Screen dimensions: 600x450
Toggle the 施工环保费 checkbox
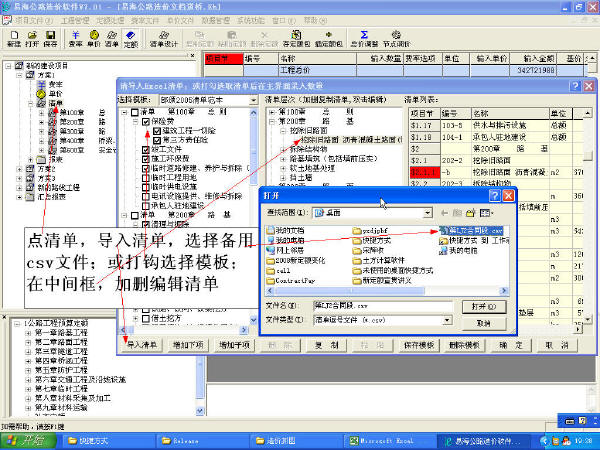[146, 159]
